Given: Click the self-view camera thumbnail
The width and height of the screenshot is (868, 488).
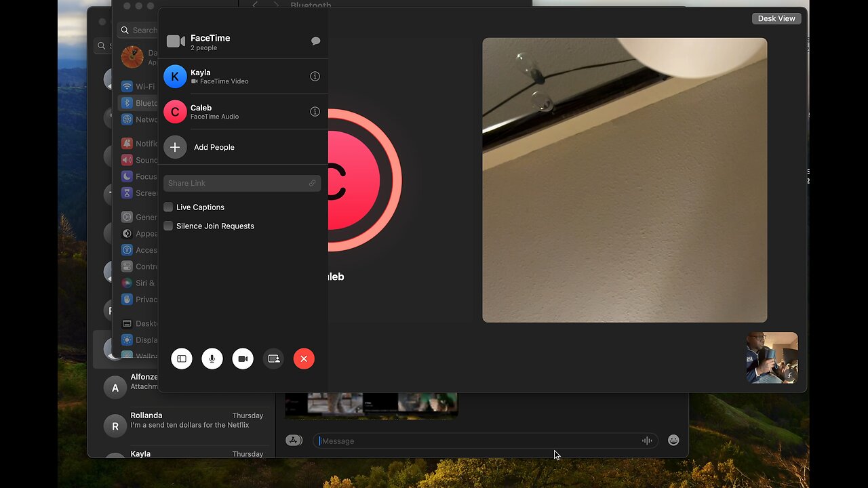Looking at the screenshot, I should pos(772,358).
